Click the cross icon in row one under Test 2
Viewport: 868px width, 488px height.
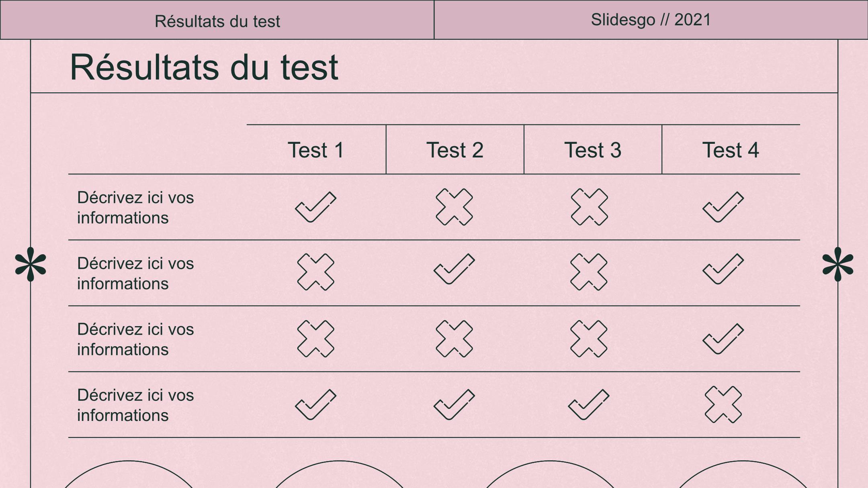click(454, 207)
